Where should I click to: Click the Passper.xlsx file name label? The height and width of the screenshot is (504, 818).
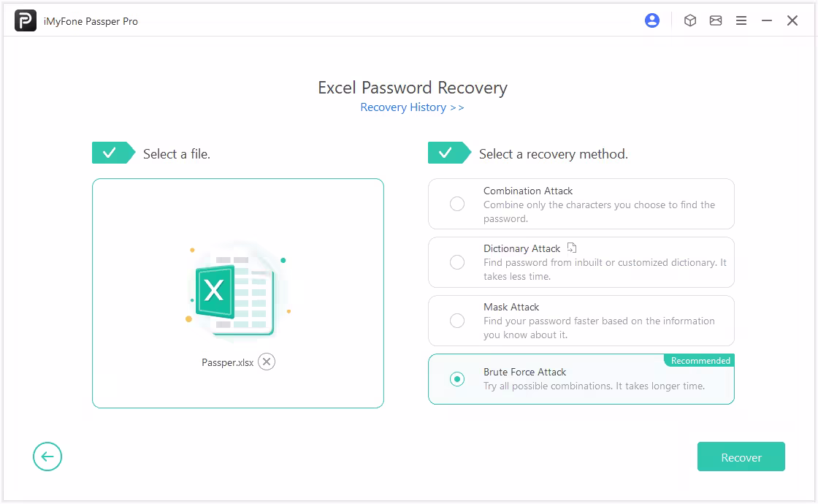(227, 362)
